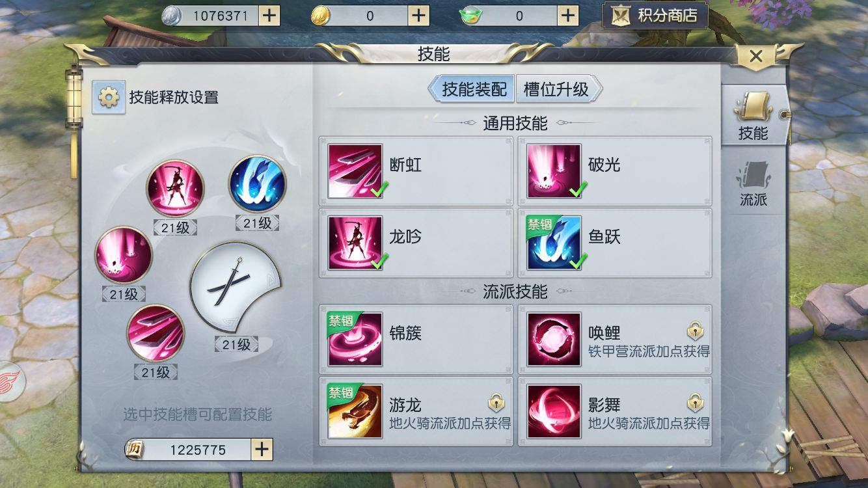
Task: Add gold coins with plus button
Action: 418,16
